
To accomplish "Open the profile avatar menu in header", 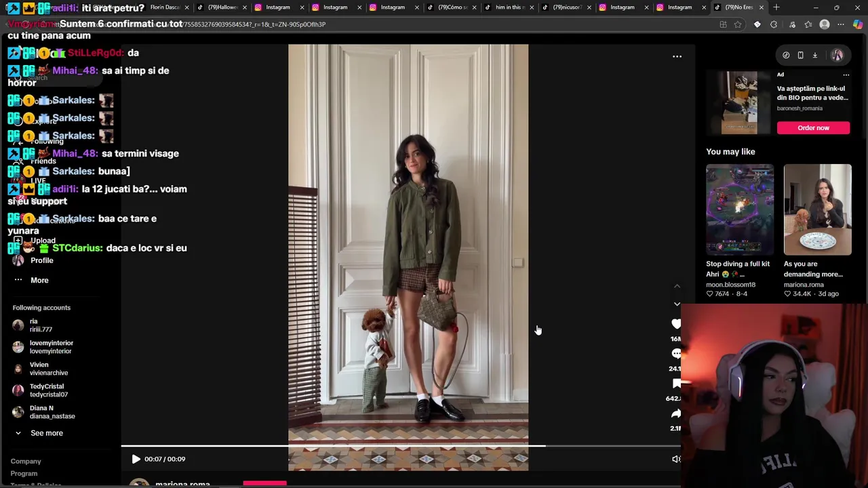I will [x=837, y=56].
